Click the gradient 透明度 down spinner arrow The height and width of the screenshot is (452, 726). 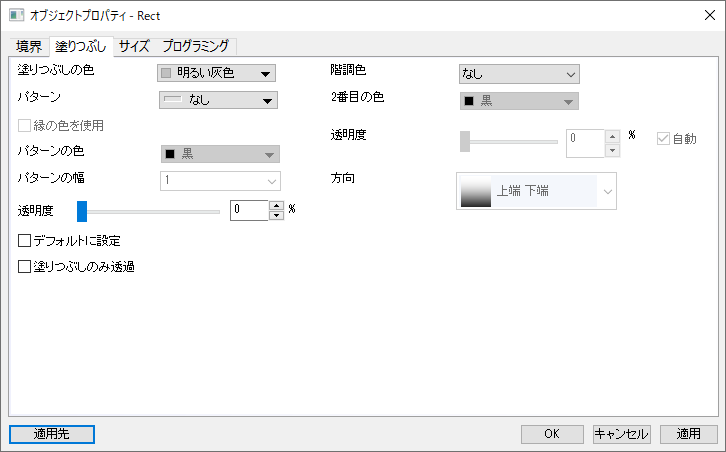613,151
